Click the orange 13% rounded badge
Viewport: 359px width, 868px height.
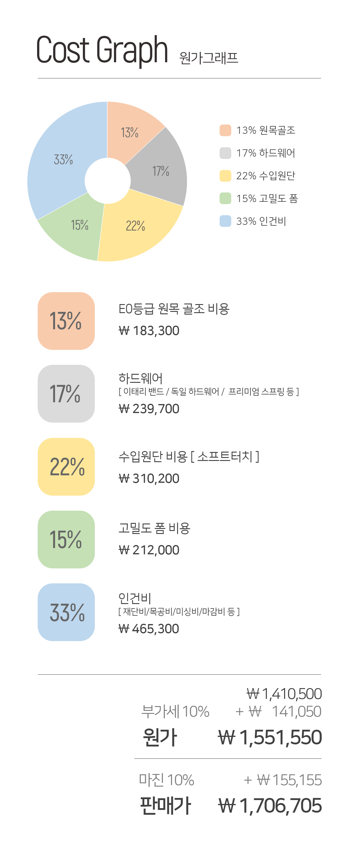click(66, 321)
